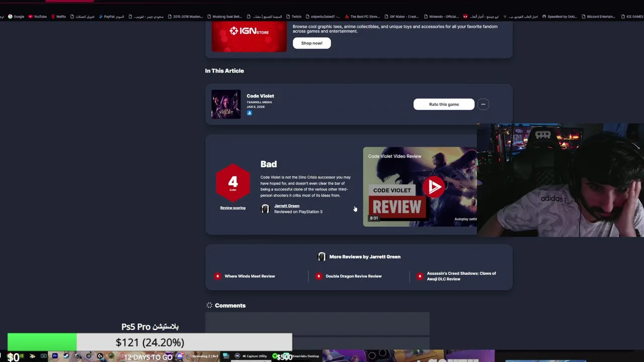Click score badge beside Where Winds Meet Review

pos(217,276)
